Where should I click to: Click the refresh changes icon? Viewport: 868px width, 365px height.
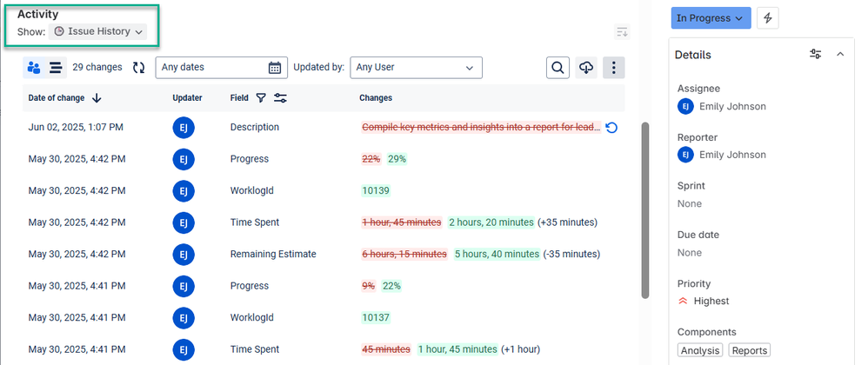coord(138,68)
